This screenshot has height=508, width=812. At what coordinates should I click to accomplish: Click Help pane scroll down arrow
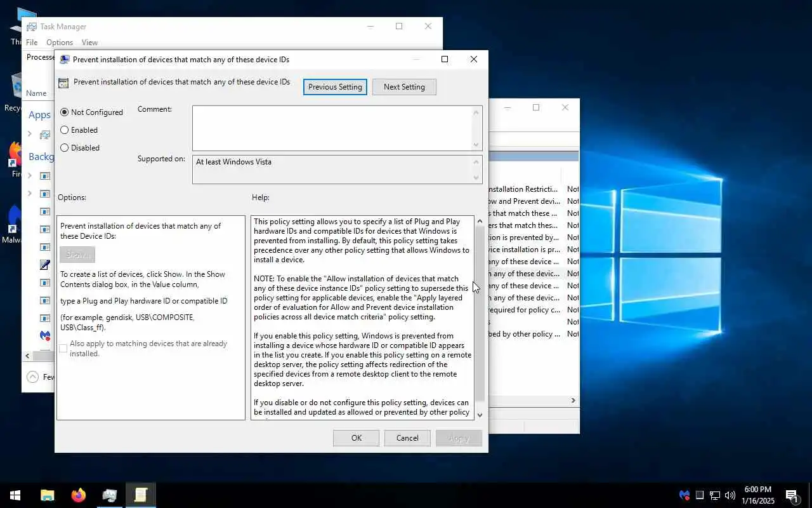pos(480,415)
